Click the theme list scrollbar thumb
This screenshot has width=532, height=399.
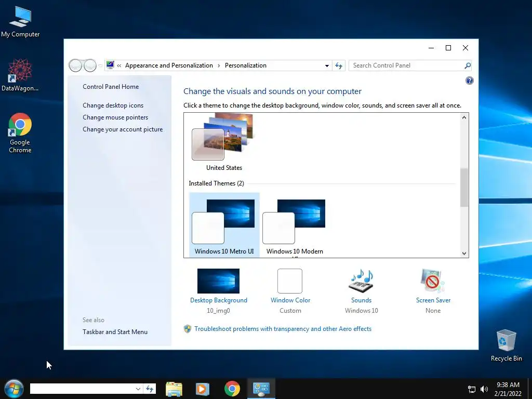point(464,187)
